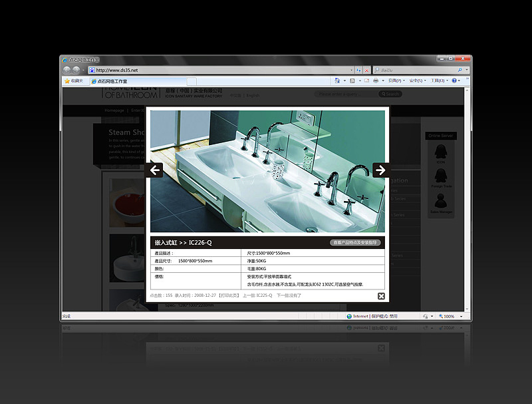Open the Sales Manager contact icon
This screenshot has width=532, height=404.
click(x=441, y=200)
